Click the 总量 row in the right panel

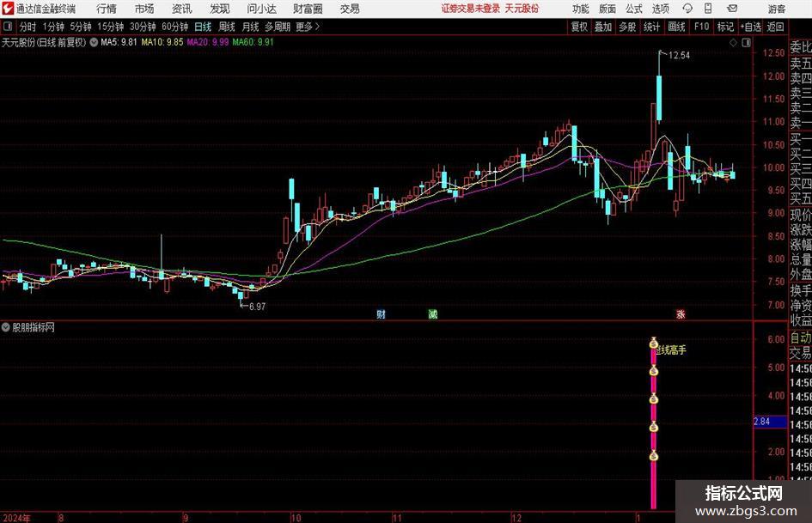801,260
